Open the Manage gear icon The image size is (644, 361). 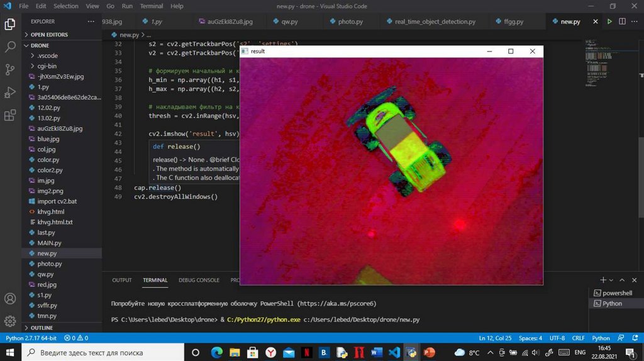coord(10,321)
